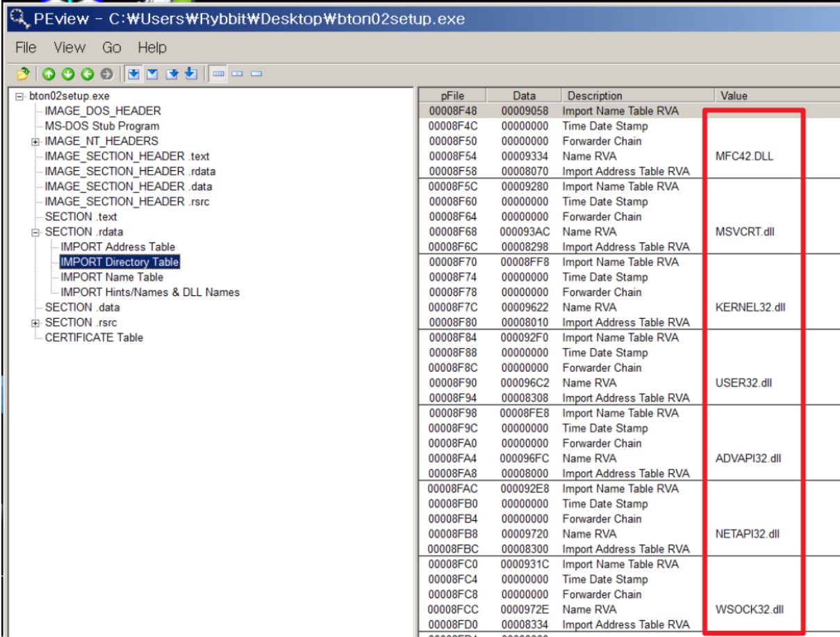840x637 pixels.
Task: Select the four-segment data width icon
Action: 218,74
